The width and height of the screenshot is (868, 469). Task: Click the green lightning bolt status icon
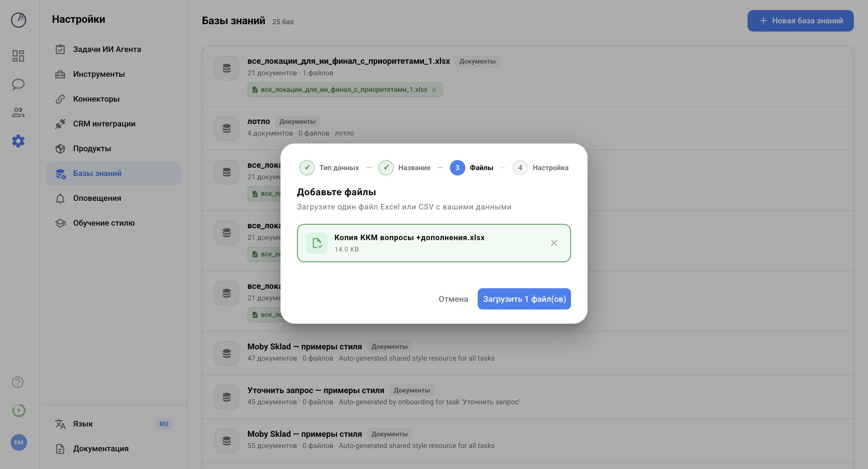pyautogui.click(x=19, y=410)
